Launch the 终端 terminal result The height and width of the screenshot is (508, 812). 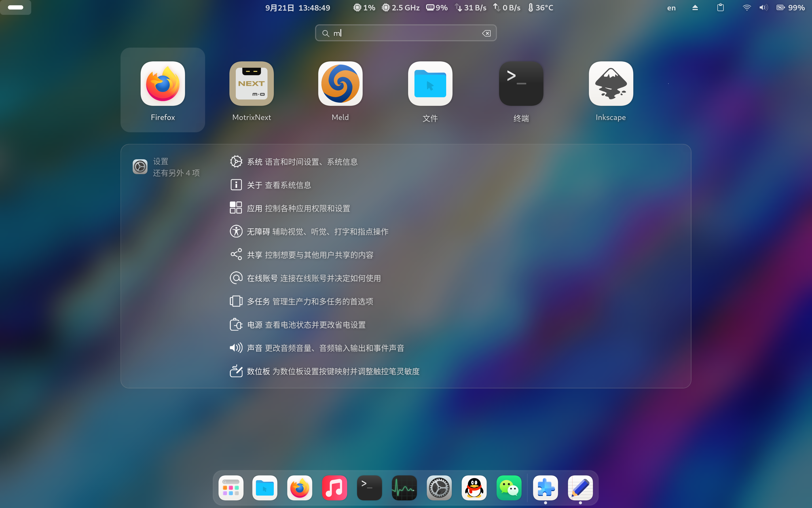(x=521, y=90)
